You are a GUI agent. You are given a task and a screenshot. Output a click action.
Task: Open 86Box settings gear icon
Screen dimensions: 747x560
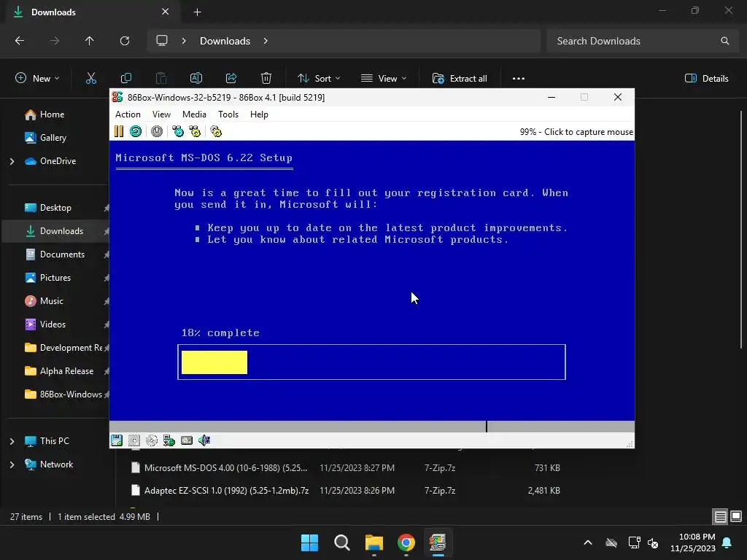pos(216,131)
